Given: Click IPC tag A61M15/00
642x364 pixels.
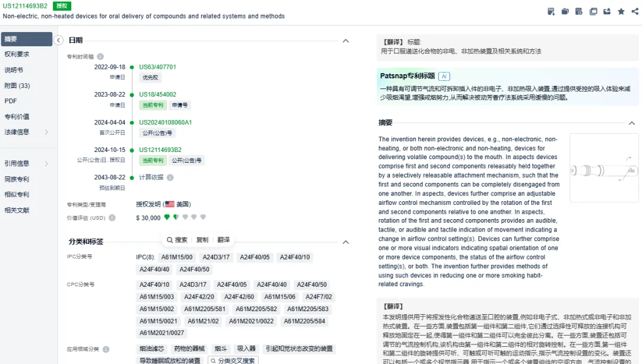Looking at the screenshot, I should [x=177, y=257].
